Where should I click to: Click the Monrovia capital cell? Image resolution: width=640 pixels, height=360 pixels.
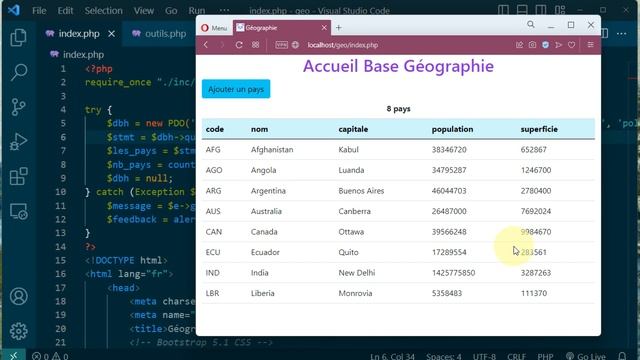coord(355,293)
